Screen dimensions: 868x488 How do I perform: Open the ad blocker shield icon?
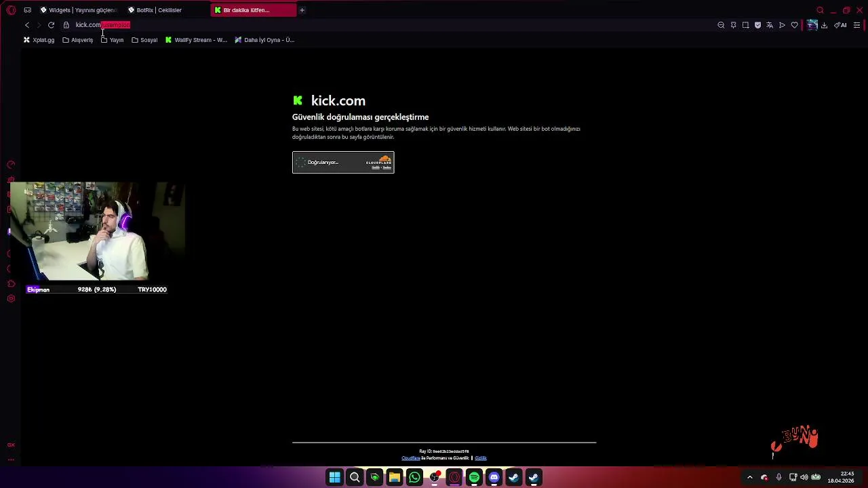point(757,25)
